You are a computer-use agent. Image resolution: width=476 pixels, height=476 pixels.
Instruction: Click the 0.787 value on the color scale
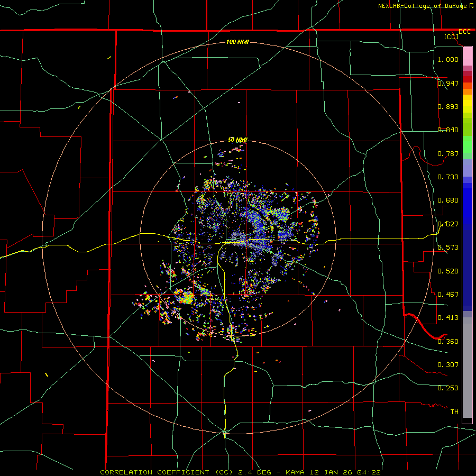[x=448, y=153]
